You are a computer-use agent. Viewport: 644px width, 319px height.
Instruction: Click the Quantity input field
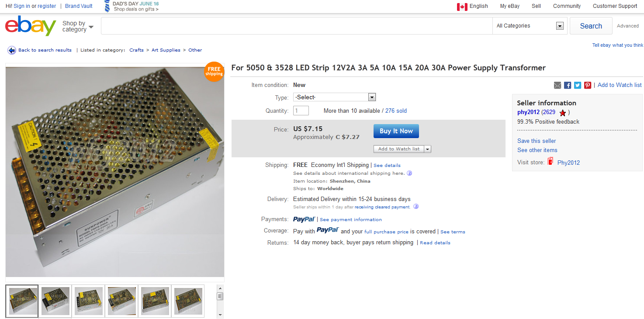coord(301,111)
